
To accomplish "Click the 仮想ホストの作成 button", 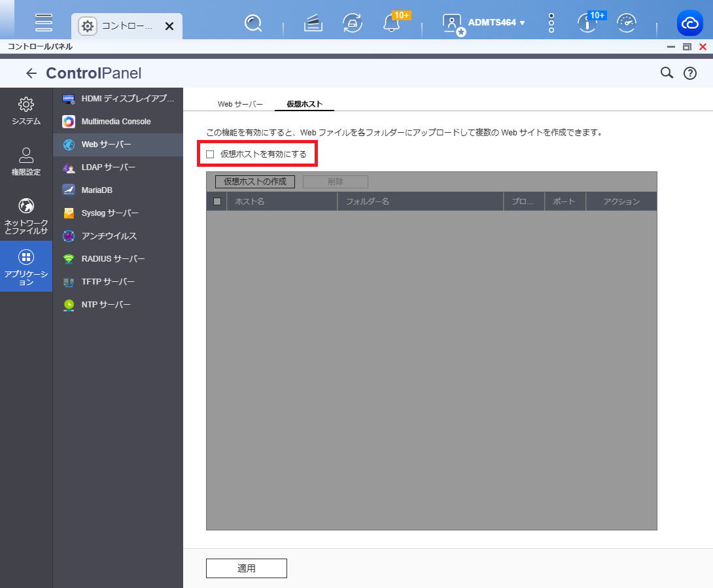I will (255, 182).
